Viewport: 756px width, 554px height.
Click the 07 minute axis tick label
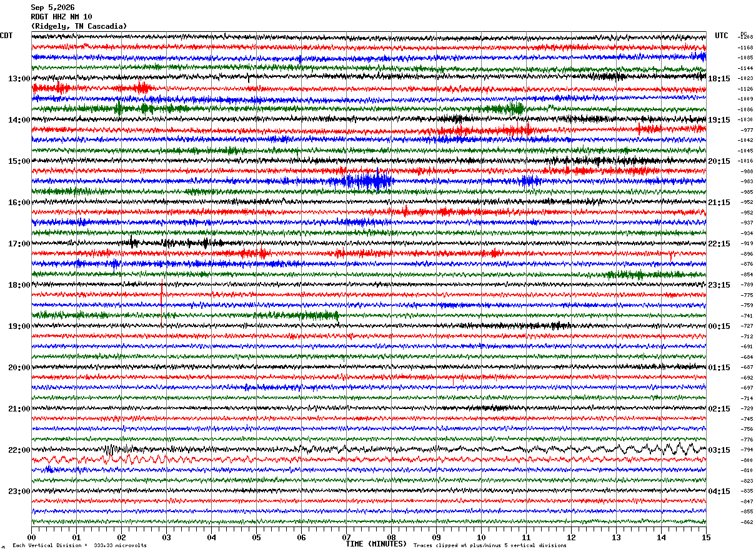[x=346, y=537]
